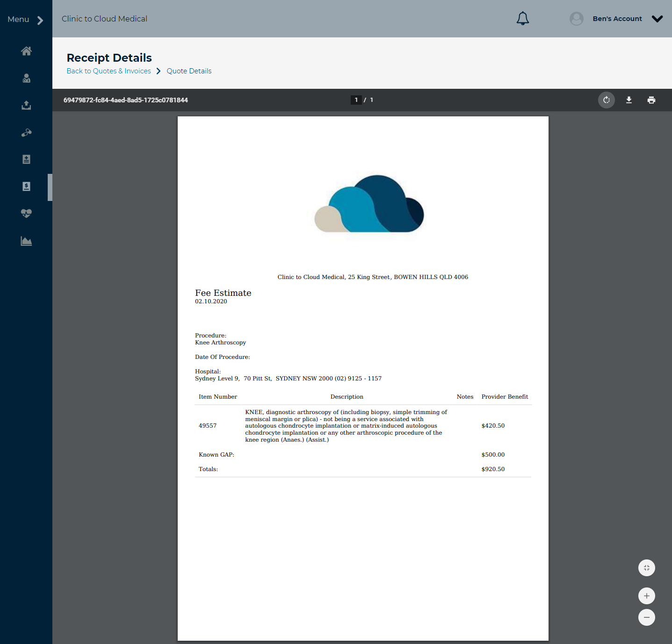
Task: Expand the Menu sidebar chevron
Action: click(40, 20)
